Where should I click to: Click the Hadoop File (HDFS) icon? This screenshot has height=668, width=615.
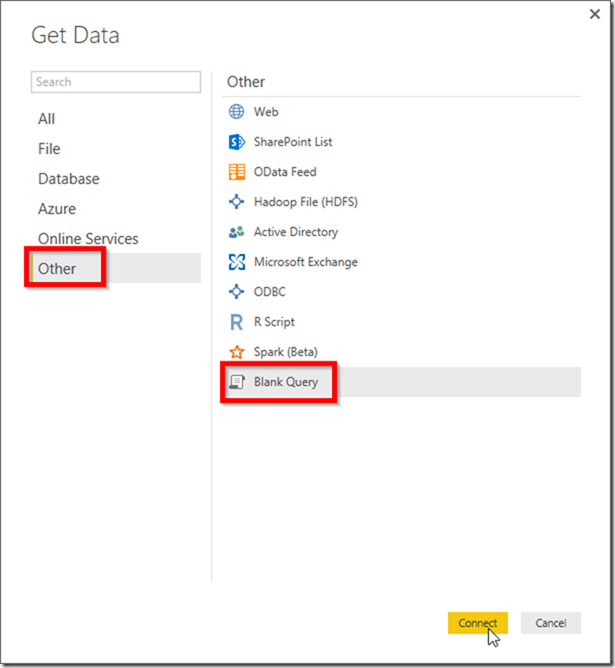[x=236, y=202]
